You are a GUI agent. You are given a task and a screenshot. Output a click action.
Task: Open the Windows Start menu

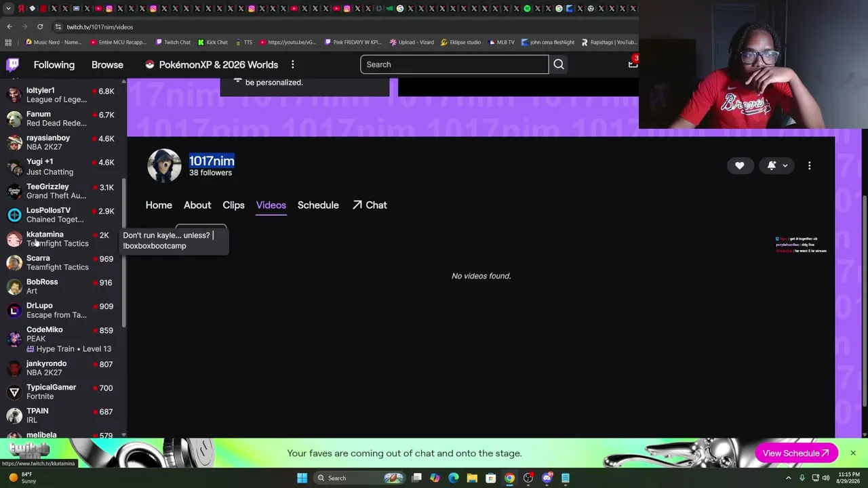302,478
